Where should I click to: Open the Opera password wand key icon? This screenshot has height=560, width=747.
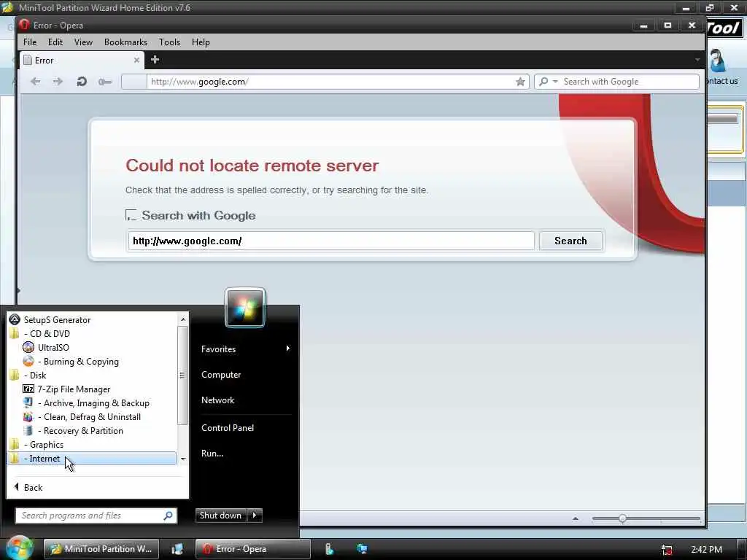(105, 82)
